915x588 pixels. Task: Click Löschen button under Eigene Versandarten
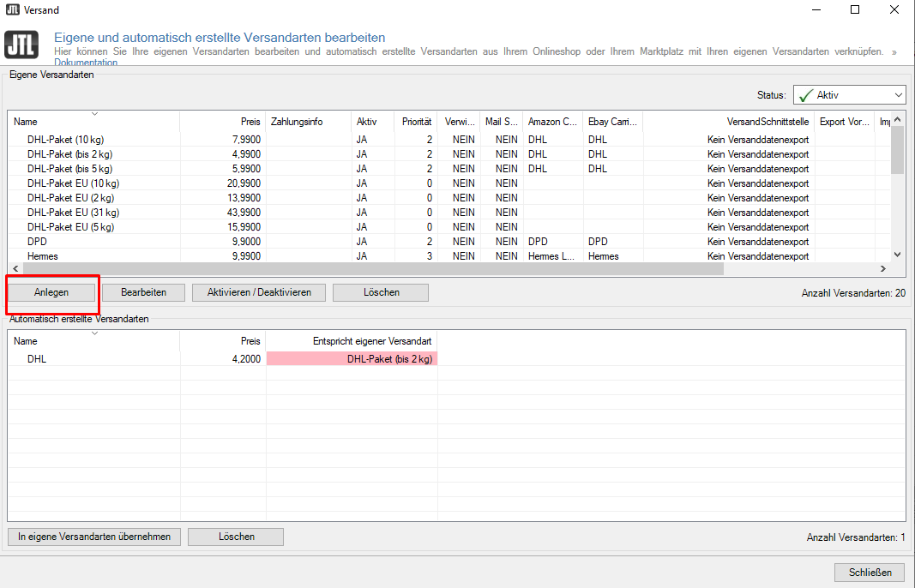(381, 292)
